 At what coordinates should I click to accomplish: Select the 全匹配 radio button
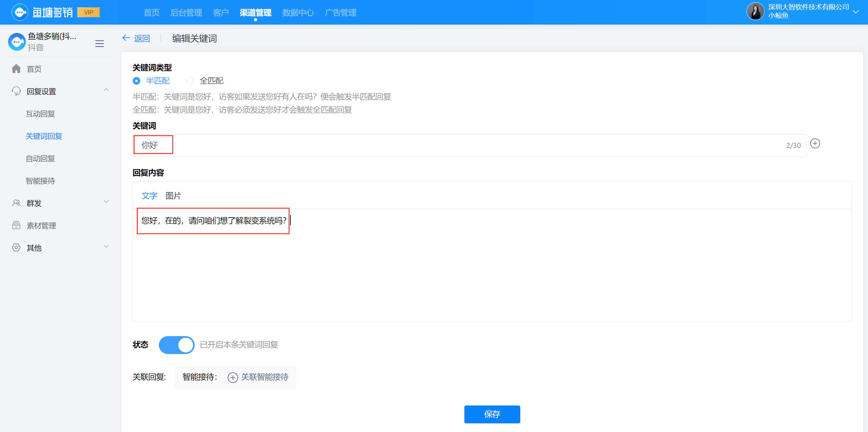tap(190, 81)
